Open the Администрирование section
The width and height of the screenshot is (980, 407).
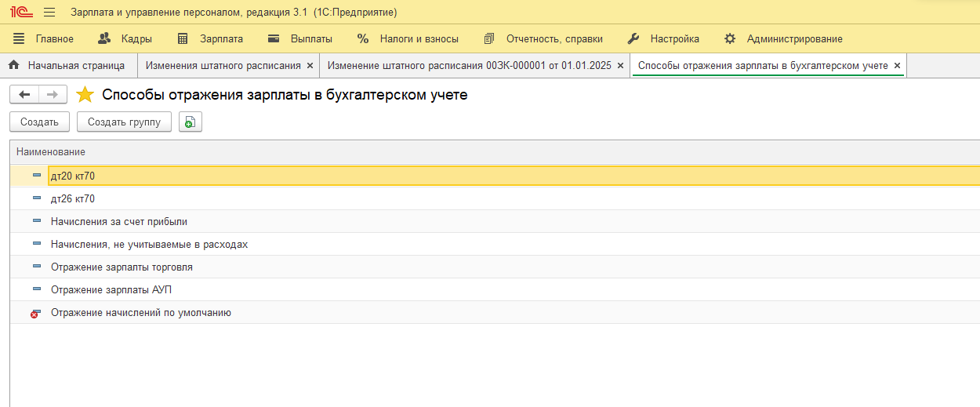tap(783, 38)
